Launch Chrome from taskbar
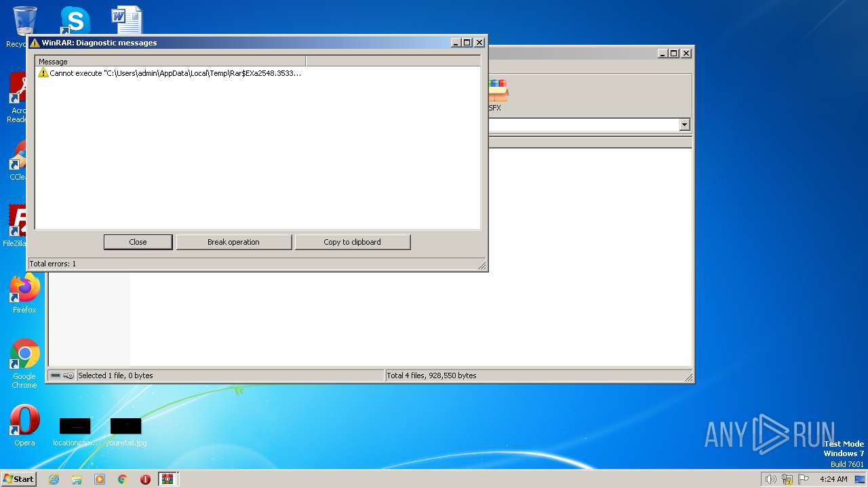The height and width of the screenshot is (488, 868). click(123, 479)
